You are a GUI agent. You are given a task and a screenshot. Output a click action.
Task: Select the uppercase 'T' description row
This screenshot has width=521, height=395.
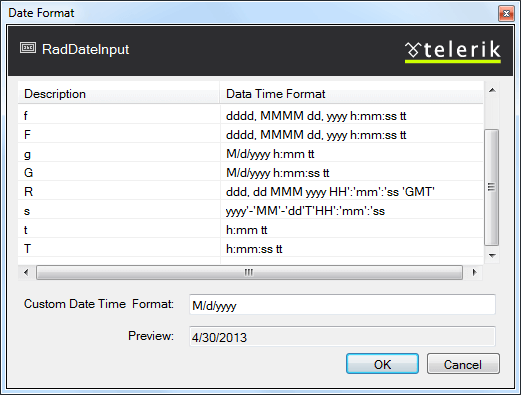point(250,249)
